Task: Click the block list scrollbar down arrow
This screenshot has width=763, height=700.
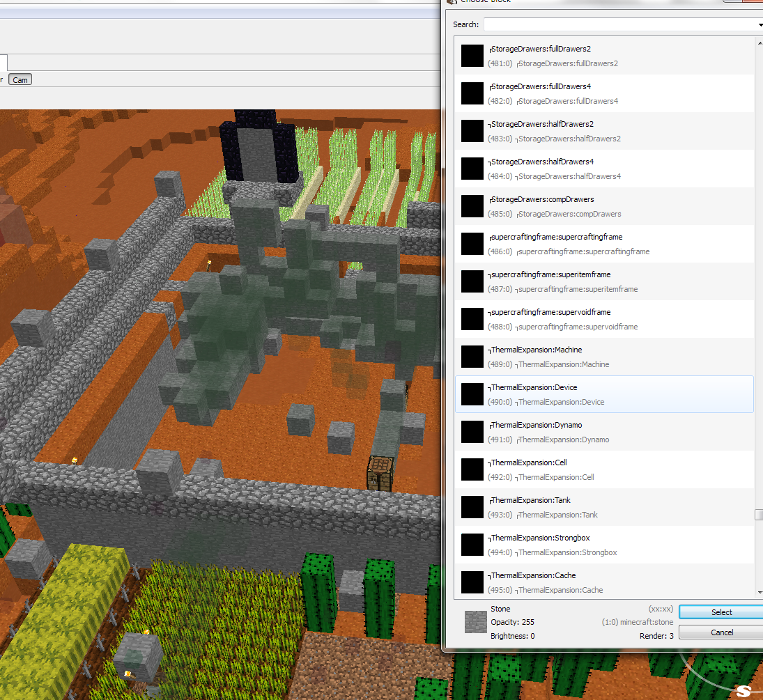Action: (759, 593)
